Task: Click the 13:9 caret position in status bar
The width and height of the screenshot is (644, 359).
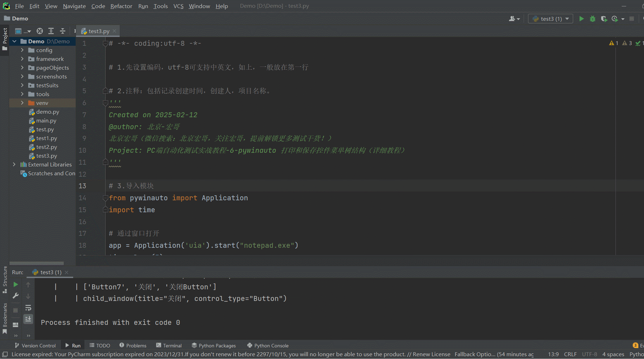Action: [x=553, y=354]
